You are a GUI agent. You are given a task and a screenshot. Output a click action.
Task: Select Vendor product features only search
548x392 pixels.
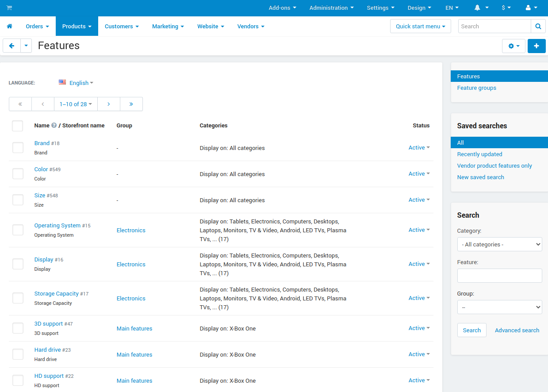pos(494,166)
